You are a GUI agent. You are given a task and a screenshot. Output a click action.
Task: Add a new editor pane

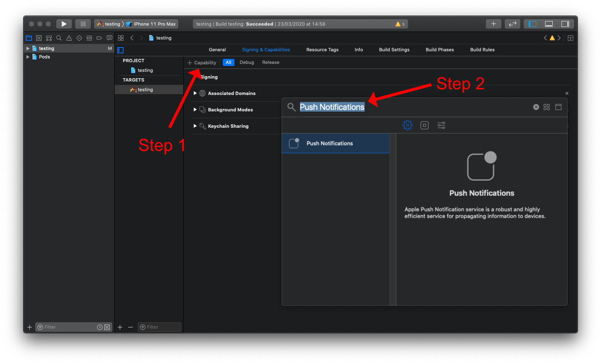pos(570,38)
